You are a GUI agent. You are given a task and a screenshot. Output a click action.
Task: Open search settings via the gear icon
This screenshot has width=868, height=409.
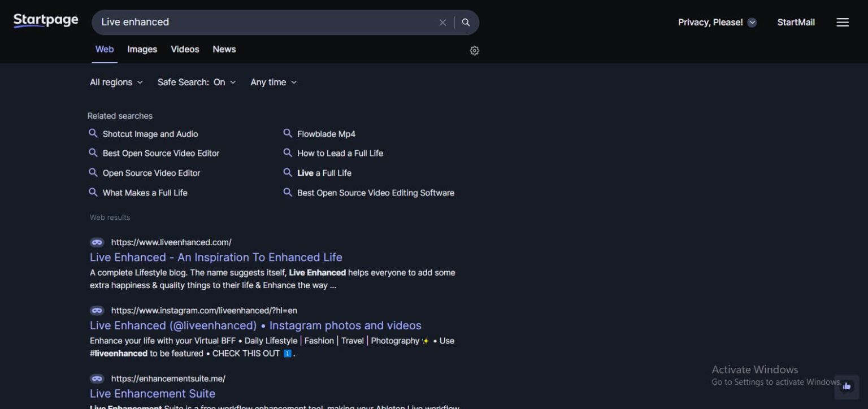[x=474, y=50]
